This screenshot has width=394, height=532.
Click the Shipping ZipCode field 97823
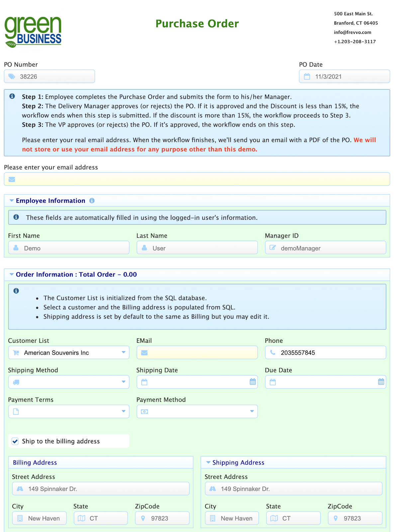[355, 518]
